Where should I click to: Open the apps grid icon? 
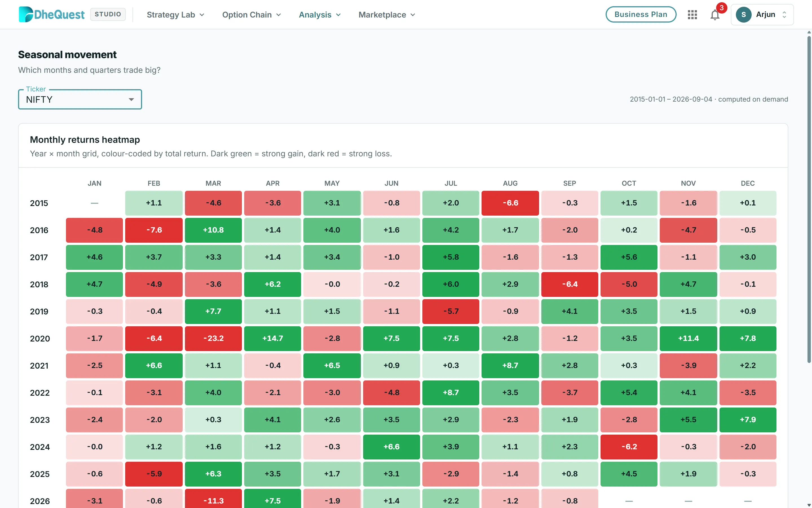(692, 14)
